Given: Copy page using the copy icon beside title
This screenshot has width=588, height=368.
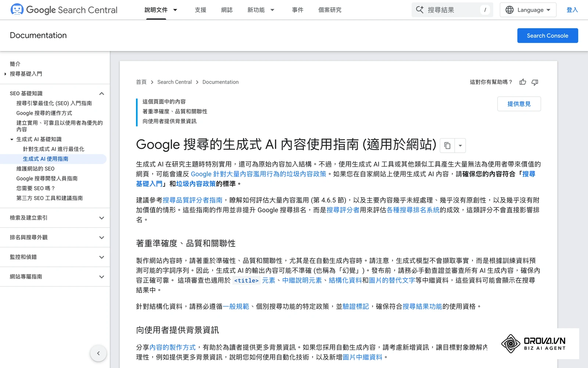Looking at the screenshot, I should click(447, 146).
